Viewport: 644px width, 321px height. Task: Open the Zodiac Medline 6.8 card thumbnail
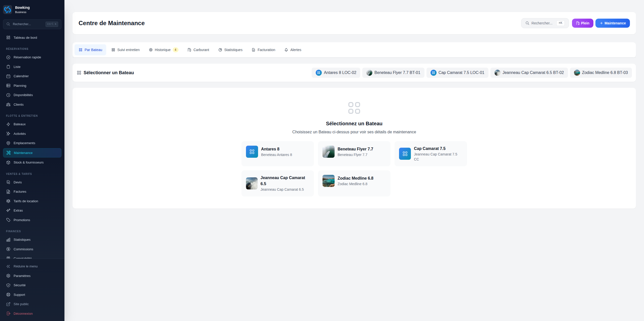point(329,181)
